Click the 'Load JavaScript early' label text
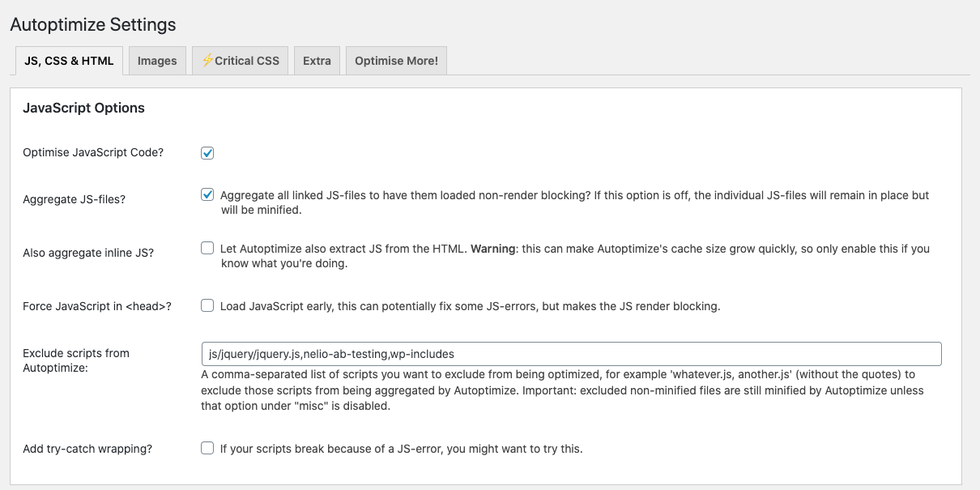This screenshot has width=980, height=490. 470,306
